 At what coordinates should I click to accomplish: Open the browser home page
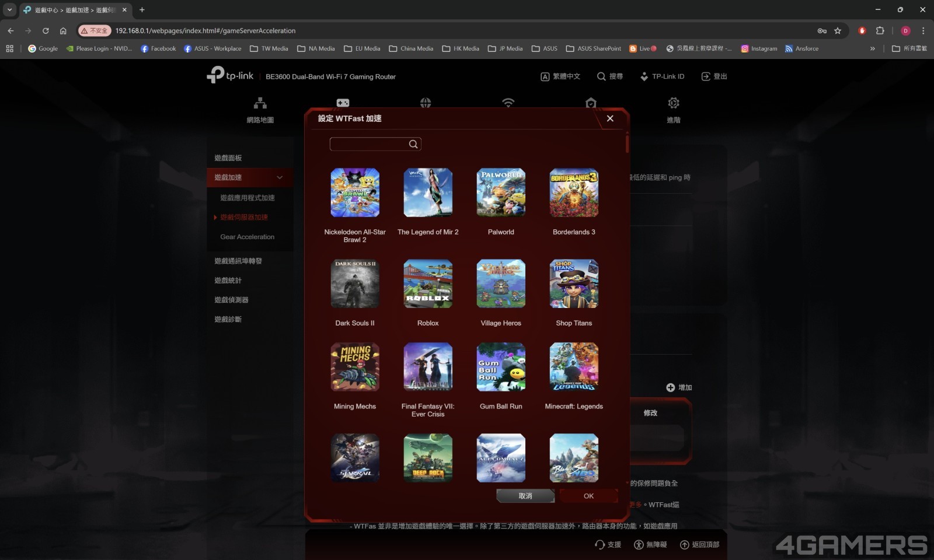pyautogui.click(x=63, y=31)
